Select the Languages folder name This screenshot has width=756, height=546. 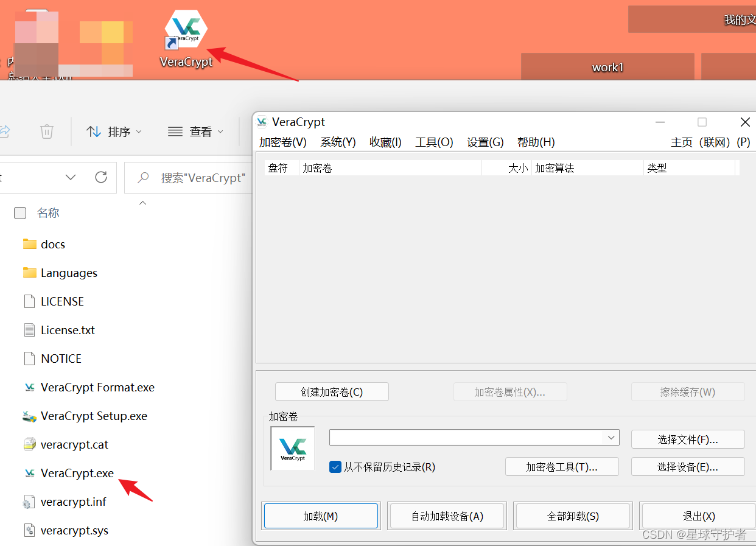point(69,273)
